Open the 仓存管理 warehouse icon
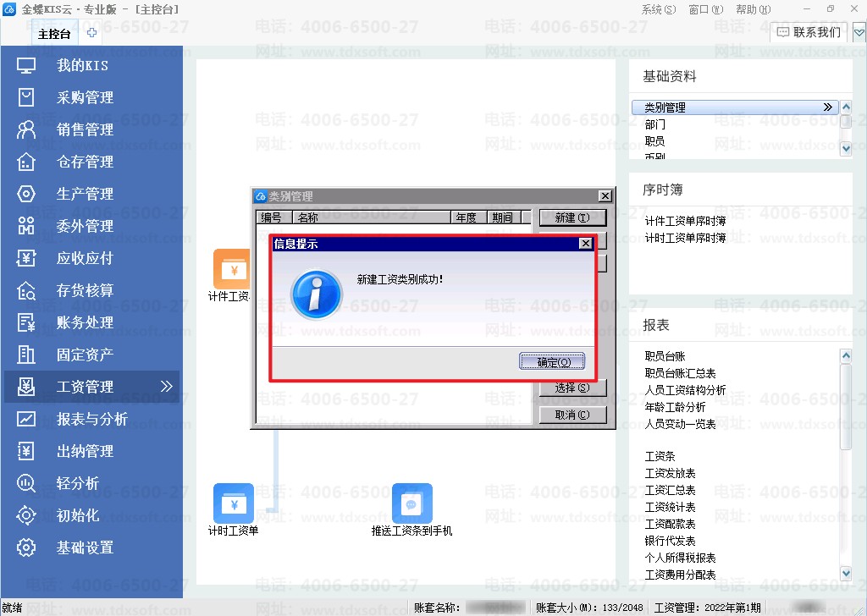 click(26, 162)
